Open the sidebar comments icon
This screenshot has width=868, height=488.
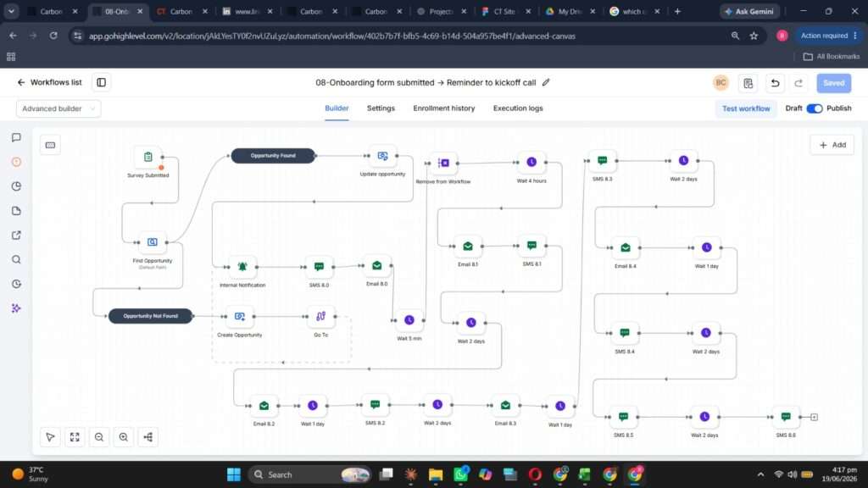tap(17, 137)
